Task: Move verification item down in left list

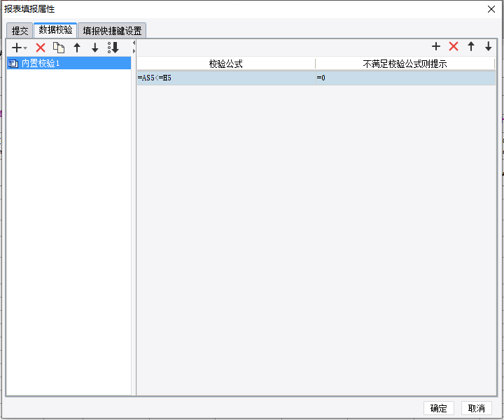Action: click(94, 48)
